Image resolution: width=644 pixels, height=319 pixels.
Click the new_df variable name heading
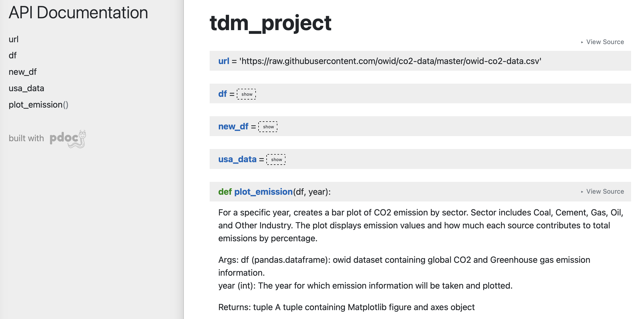tap(233, 126)
